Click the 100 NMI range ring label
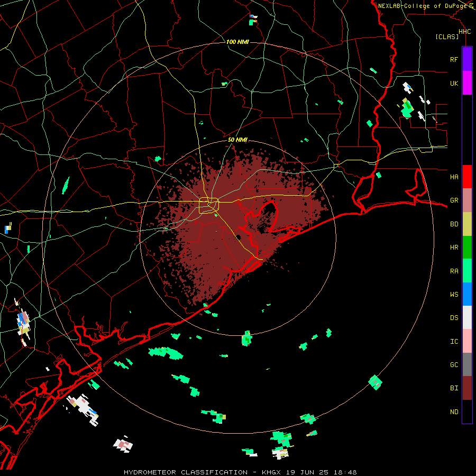The width and height of the screenshot is (476, 476). [x=237, y=42]
